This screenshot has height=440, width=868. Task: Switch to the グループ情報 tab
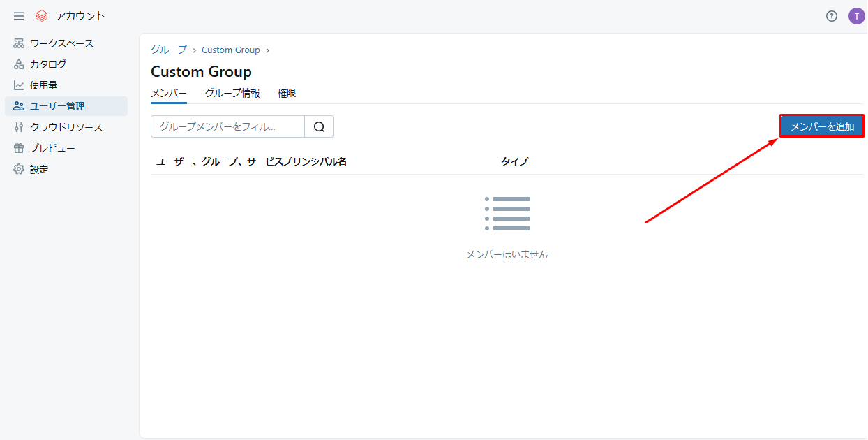(232, 93)
